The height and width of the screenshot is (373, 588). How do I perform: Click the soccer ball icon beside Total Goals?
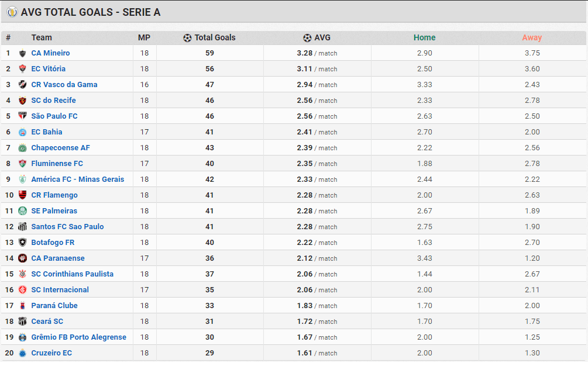point(187,38)
